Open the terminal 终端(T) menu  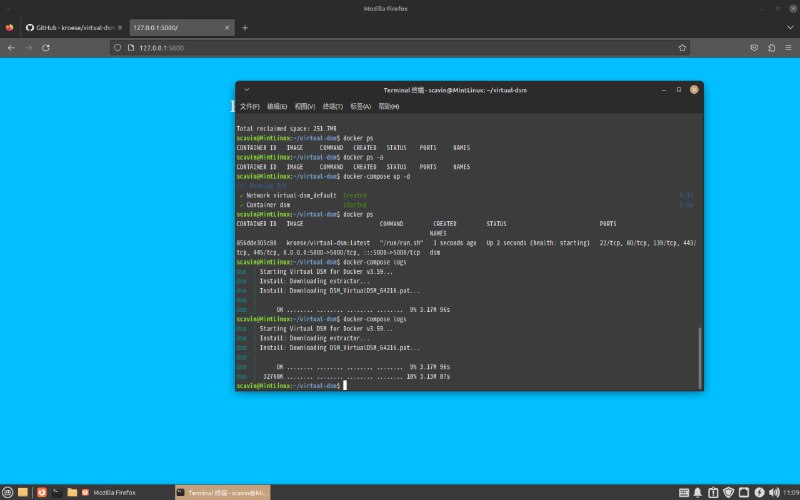(x=333, y=107)
